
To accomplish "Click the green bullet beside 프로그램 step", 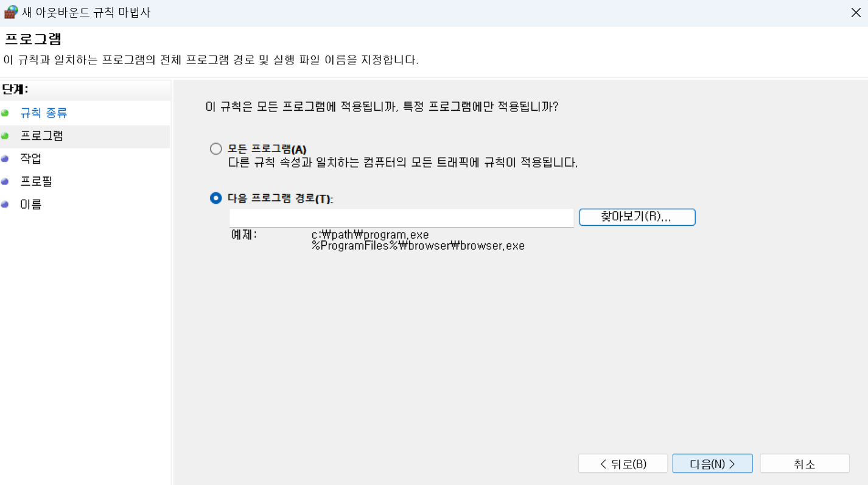I will pyautogui.click(x=5, y=136).
